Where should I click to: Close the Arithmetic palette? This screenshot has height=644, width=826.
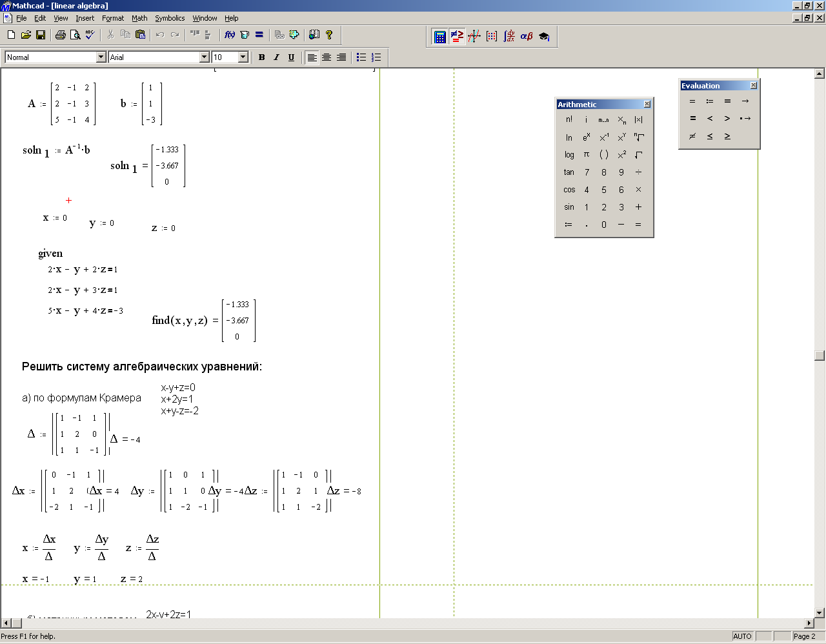pos(647,104)
